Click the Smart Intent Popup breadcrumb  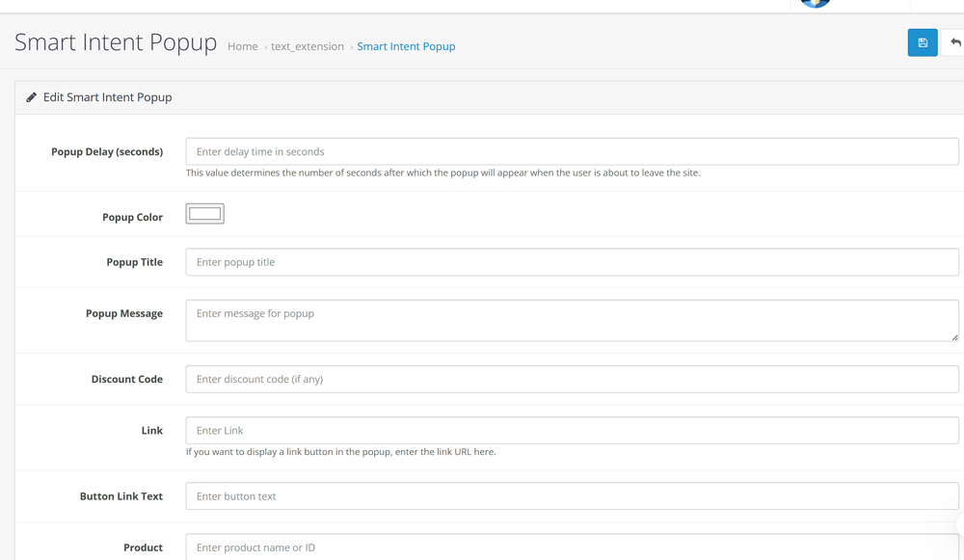pyautogui.click(x=406, y=46)
